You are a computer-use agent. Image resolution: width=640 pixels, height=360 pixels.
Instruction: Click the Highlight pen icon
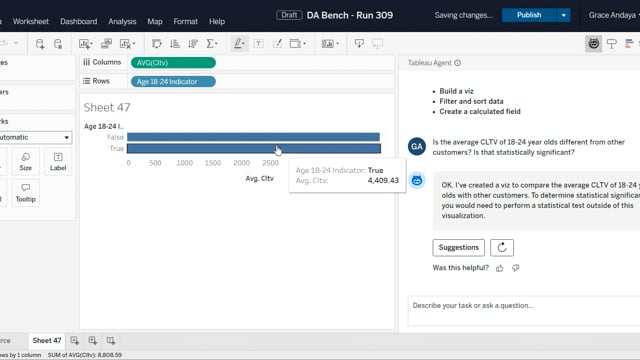click(239, 44)
